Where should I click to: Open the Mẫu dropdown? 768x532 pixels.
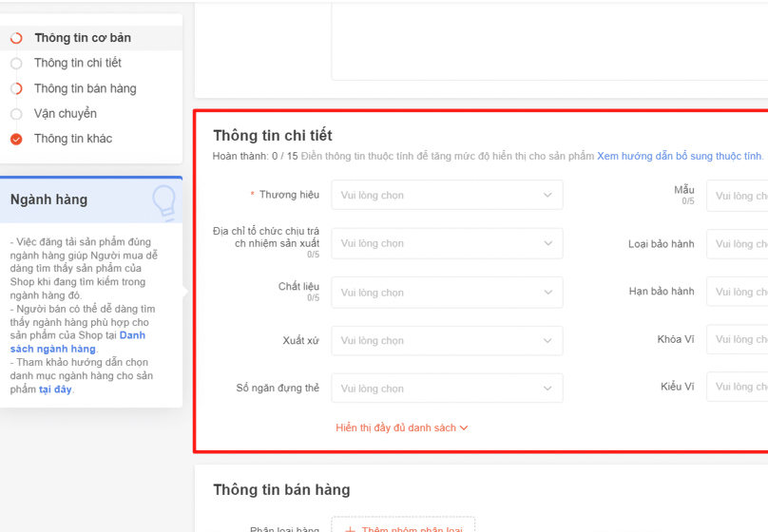(x=737, y=196)
